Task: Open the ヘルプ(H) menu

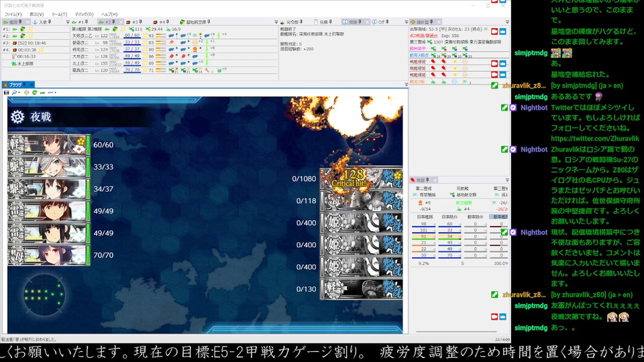Action: coord(109,14)
